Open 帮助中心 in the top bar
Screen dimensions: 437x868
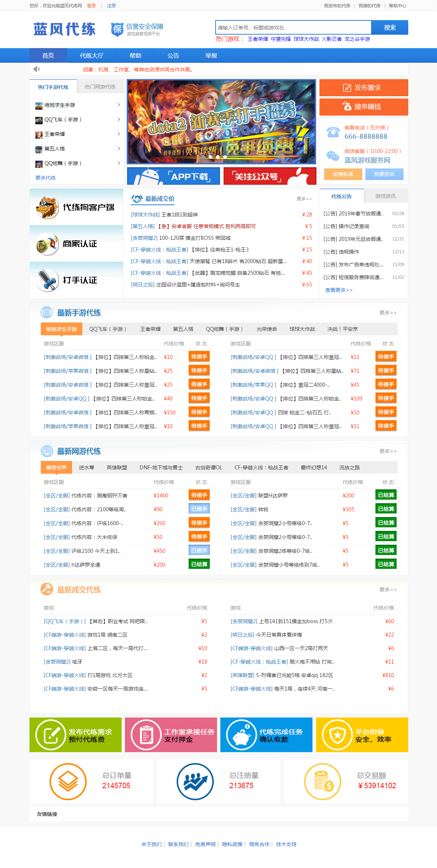tap(398, 6)
